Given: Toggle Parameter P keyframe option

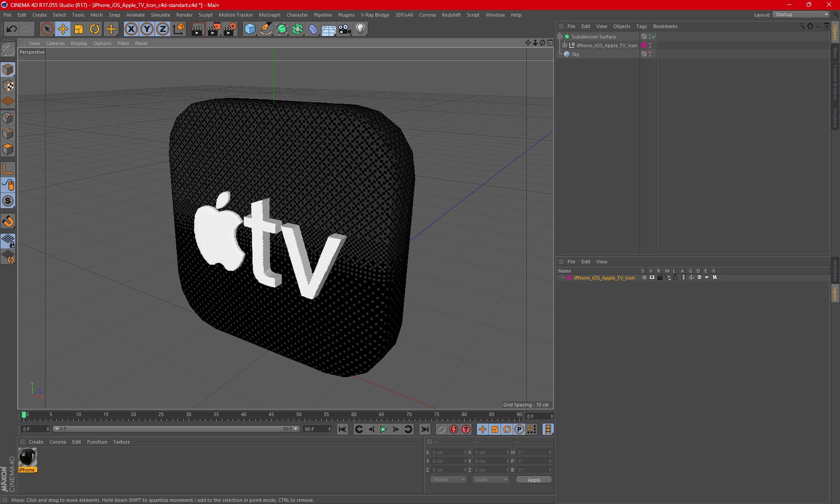Looking at the screenshot, I should pyautogui.click(x=519, y=429).
